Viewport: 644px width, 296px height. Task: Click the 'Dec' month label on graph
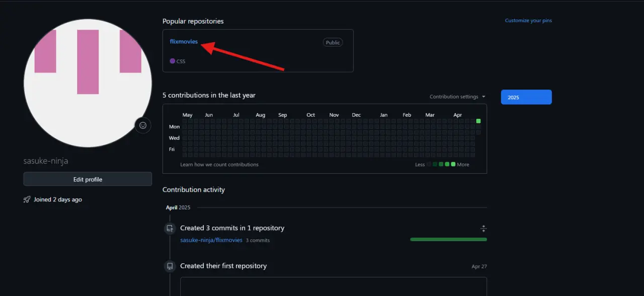[356, 115]
